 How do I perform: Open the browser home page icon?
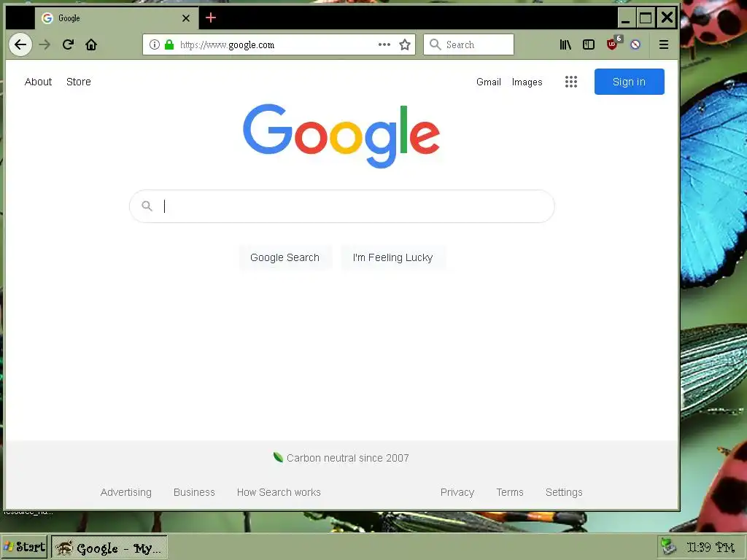coord(91,44)
